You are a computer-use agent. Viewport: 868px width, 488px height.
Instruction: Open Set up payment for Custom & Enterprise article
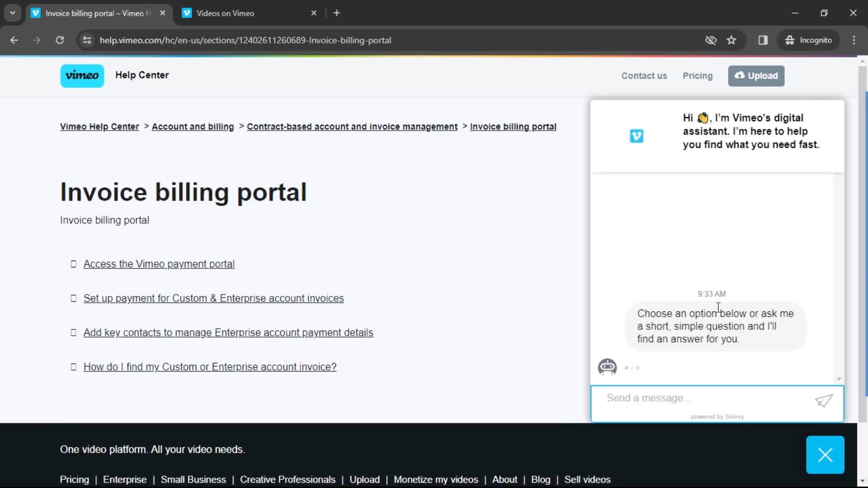[x=213, y=298]
